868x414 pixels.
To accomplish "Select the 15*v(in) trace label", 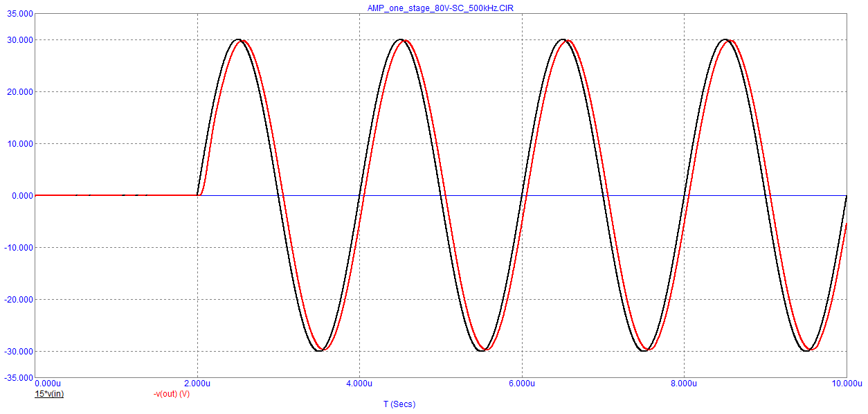I will coord(49,394).
